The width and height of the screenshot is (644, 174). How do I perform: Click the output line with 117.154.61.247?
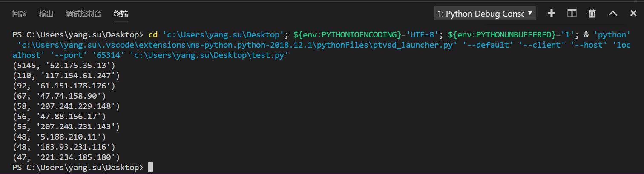[x=66, y=76]
